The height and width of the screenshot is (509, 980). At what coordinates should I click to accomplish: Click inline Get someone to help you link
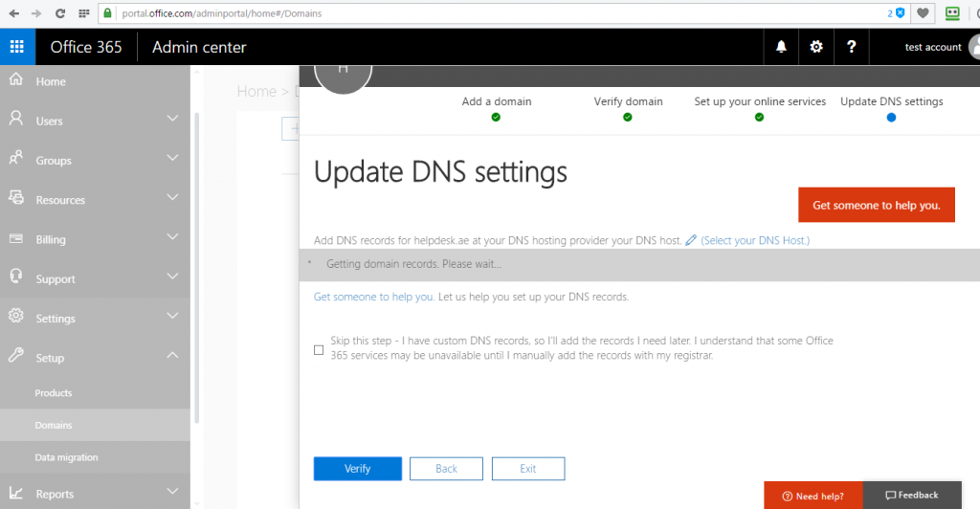tap(374, 297)
